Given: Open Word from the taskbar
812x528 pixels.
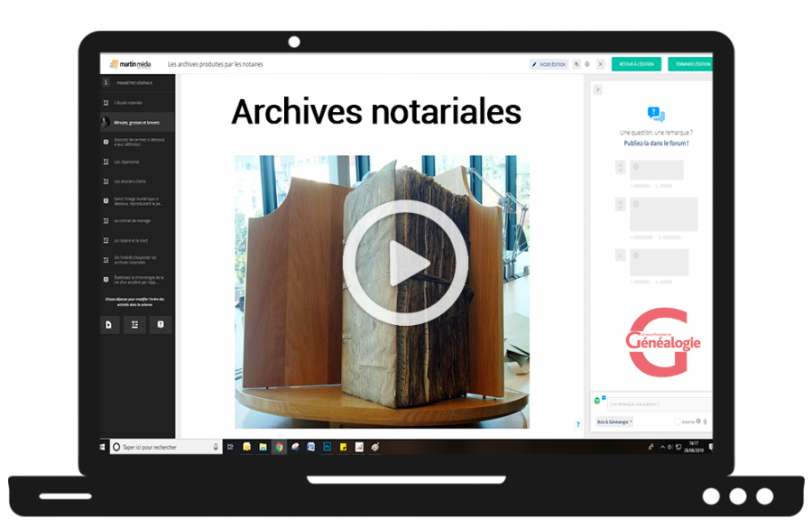Looking at the screenshot, I should tap(311, 447).
